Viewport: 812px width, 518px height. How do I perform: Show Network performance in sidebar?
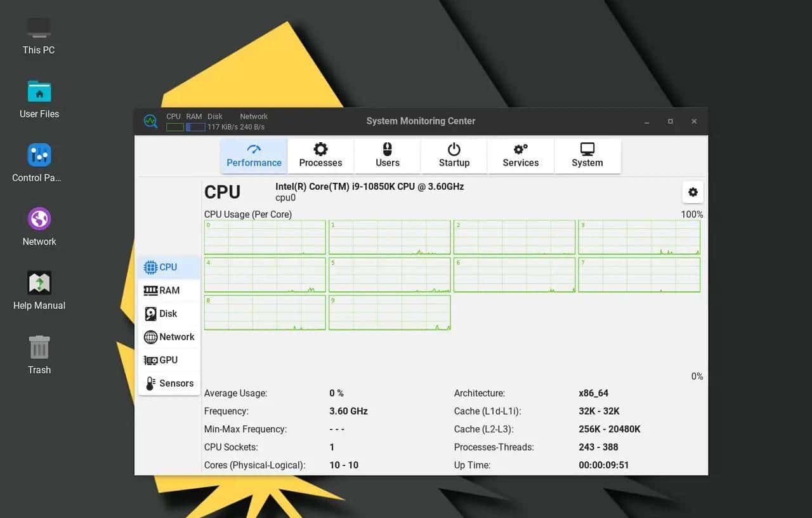(x=169, y=337)
